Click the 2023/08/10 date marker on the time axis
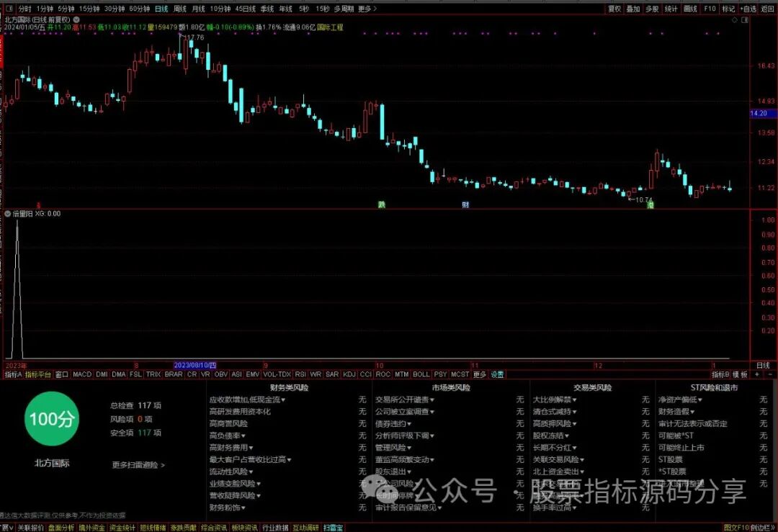 click(x=195, y=366)
